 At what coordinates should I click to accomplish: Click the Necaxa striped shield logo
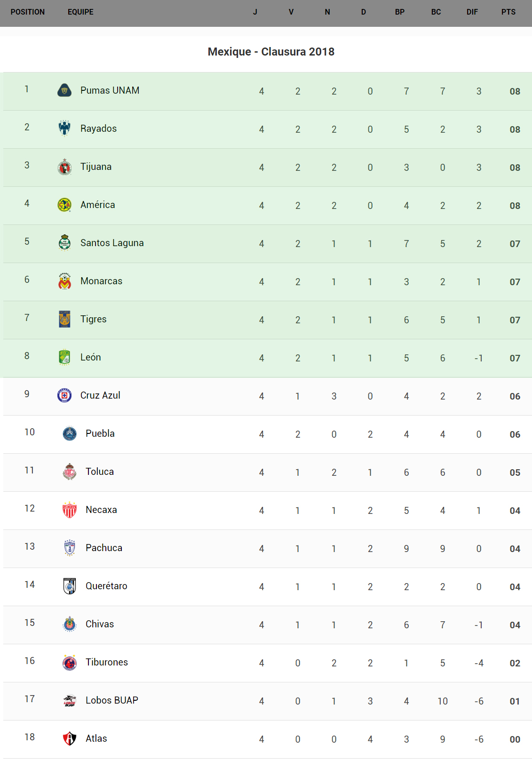(70, 510)
